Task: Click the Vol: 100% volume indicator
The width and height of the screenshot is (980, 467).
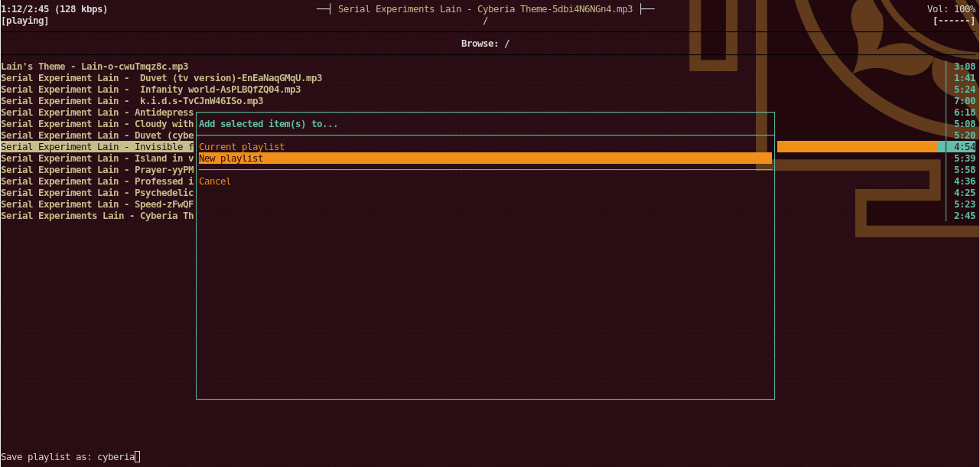Action: coord(951,9)
